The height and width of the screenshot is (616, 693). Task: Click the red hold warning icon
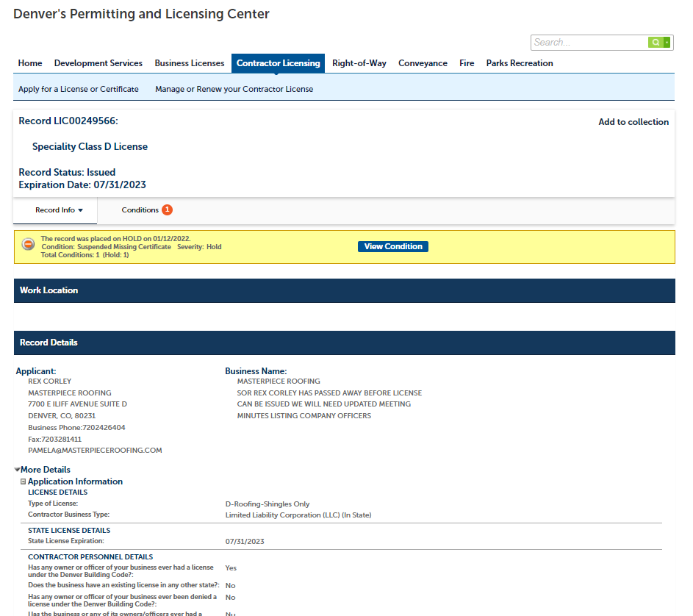pos(28,245)
